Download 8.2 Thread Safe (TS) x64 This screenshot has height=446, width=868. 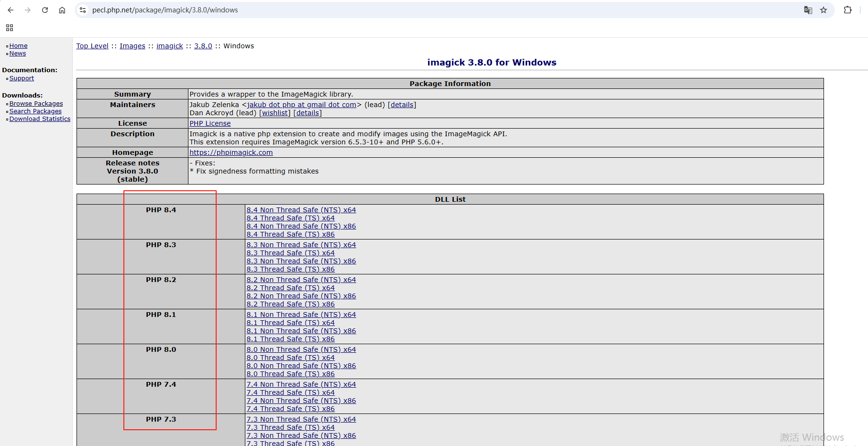pos(291,288)
